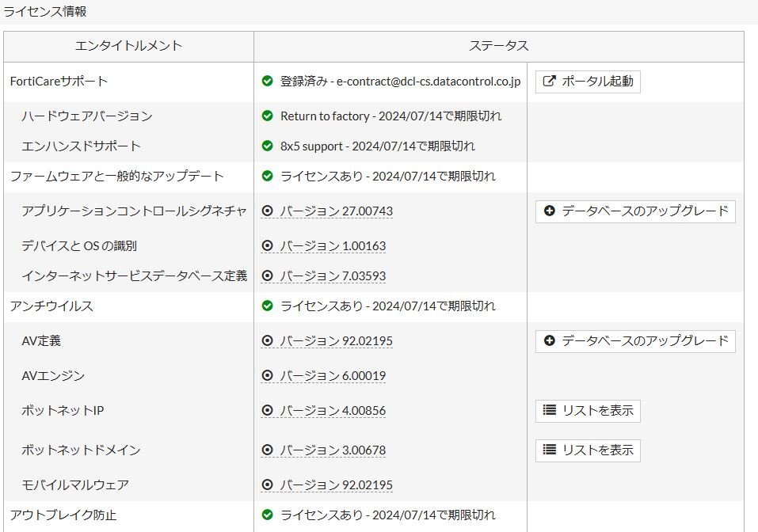Upgrade the application control signature database
This screenshot has width=758, height=532.
[635, 211]
